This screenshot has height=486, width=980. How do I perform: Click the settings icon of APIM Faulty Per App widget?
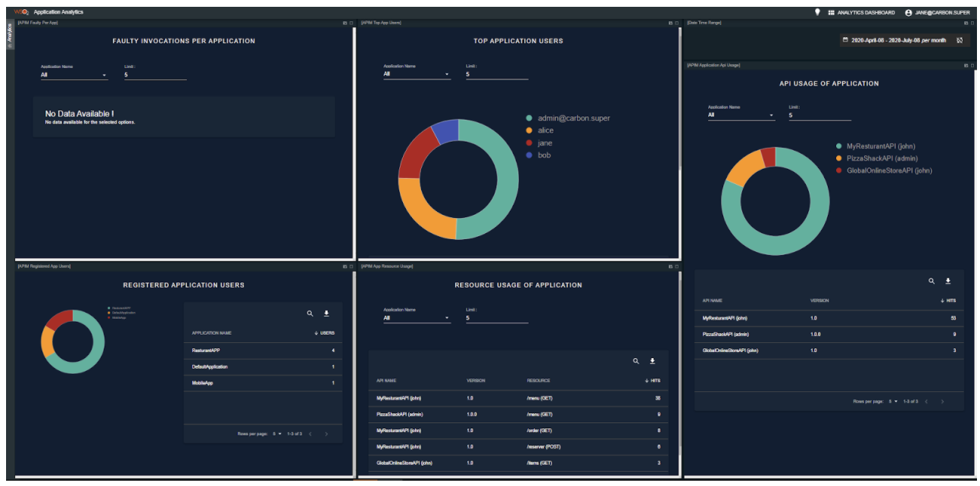pyautogui.click(x=345, y=23)
